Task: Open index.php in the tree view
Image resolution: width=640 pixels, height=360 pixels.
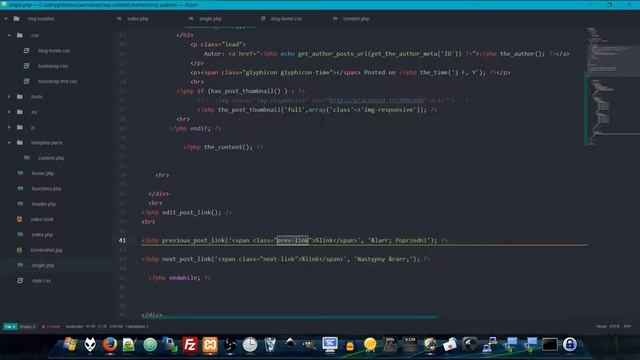Action: tap(42, 235)
